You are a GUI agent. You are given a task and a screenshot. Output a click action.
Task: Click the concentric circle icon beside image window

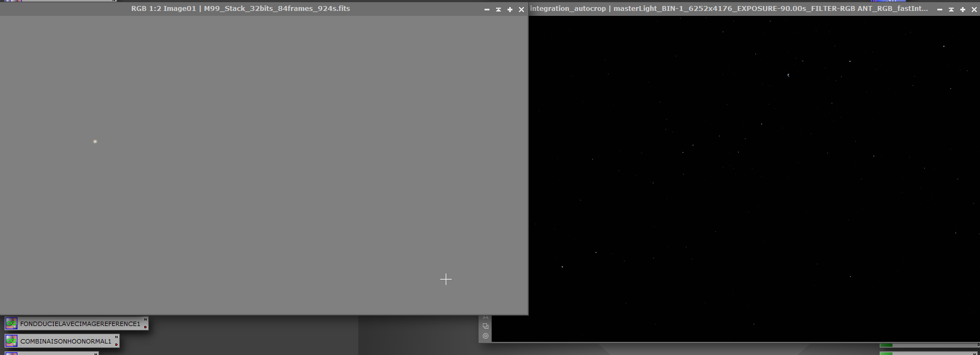coord(486,336)
